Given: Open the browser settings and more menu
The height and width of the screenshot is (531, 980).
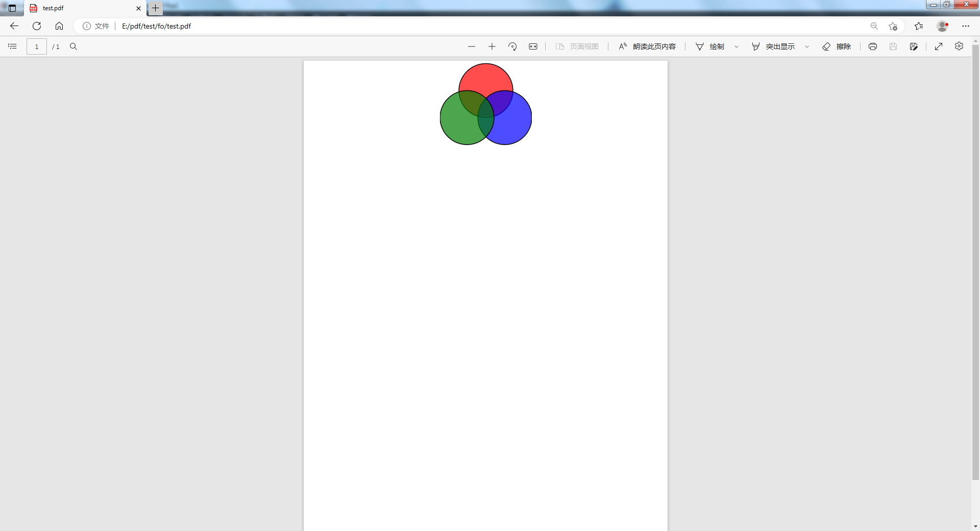Looking at the screenshot, I should 965,26.
